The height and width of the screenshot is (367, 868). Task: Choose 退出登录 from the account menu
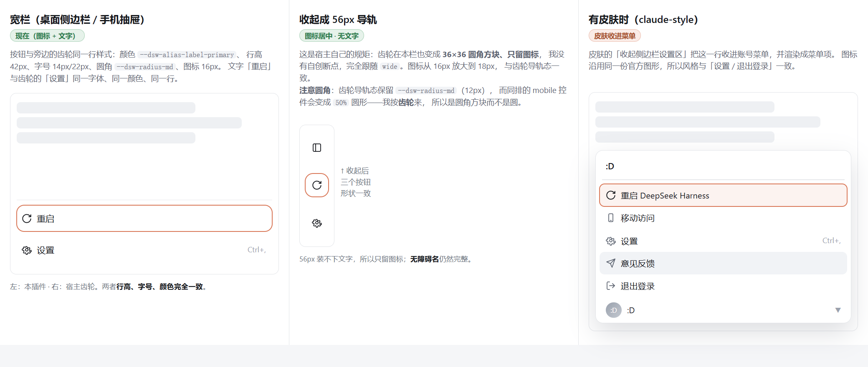[723, 286]
